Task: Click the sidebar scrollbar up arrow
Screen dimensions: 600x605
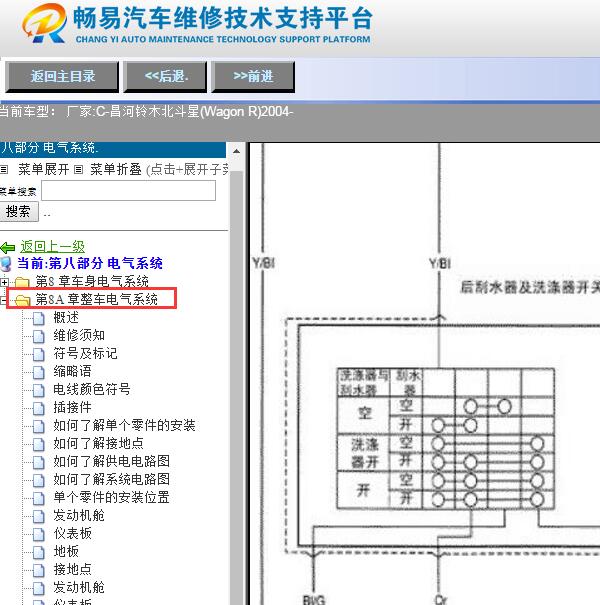Action: pos(237,152)
